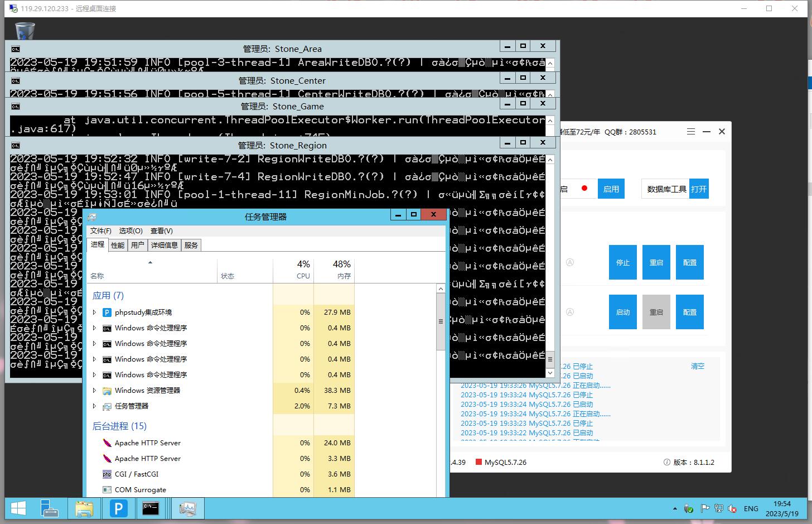The image size is (812, 524).
Task: Open Task Manager 查看(V) menu
Action: point(162,230)
